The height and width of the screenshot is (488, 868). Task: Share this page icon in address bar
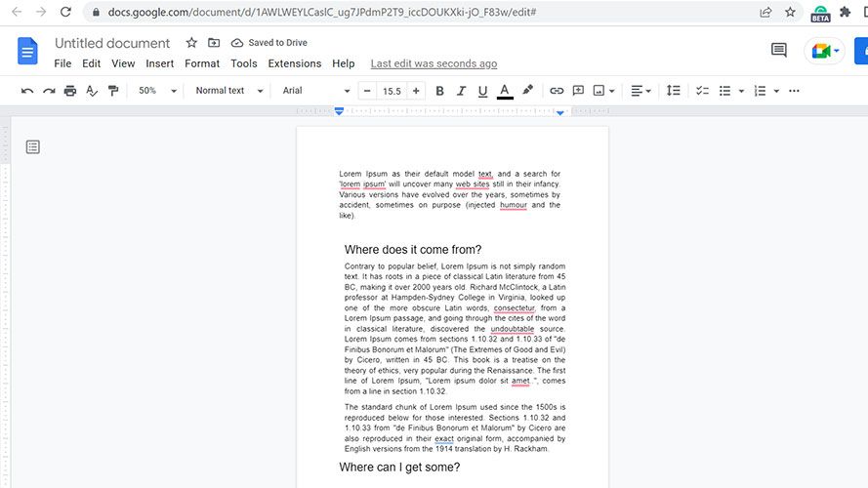coord(765,12)
